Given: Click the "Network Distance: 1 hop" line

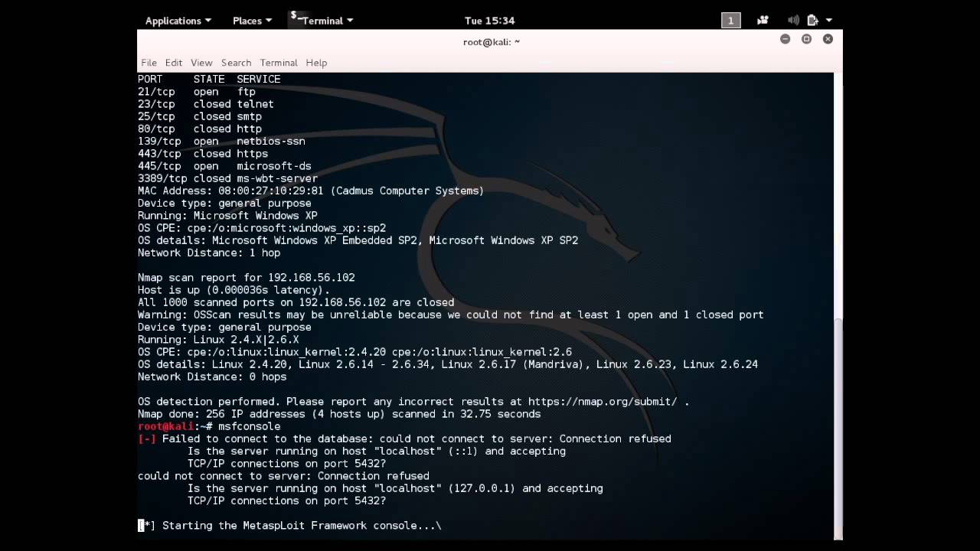Looking at the screenshot, I should point(209,253).
